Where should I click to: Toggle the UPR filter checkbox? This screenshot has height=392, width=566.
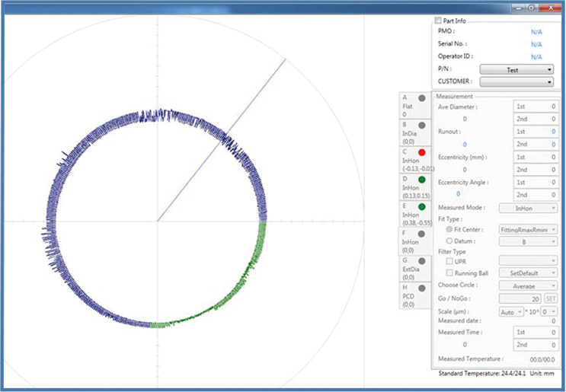(449, 261)
